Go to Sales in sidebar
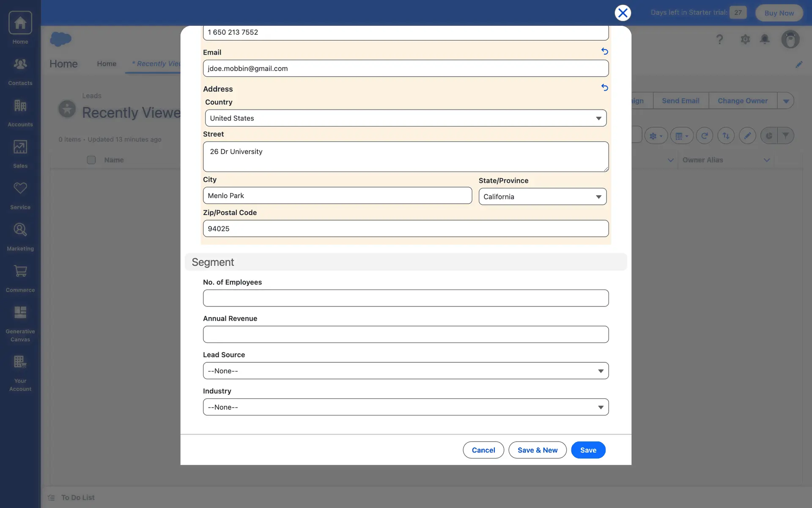The width and height of the screenshot is (812, 508). tap(20, 147)
